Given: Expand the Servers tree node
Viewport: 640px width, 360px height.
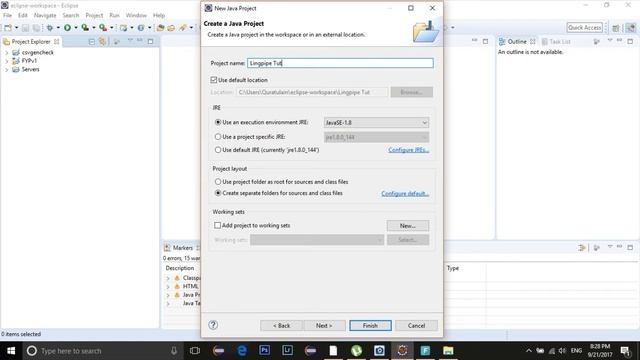Looking at the screenshot, I should click(7, 69).
